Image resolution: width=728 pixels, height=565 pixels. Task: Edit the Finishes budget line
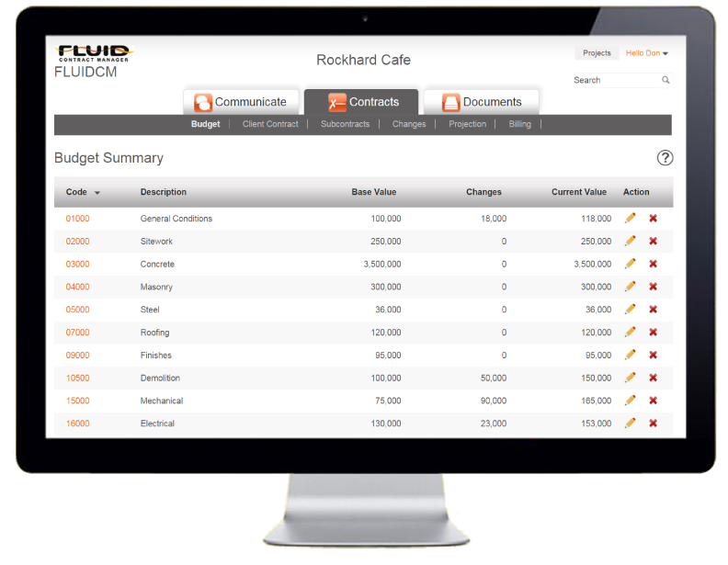[630, 355]
